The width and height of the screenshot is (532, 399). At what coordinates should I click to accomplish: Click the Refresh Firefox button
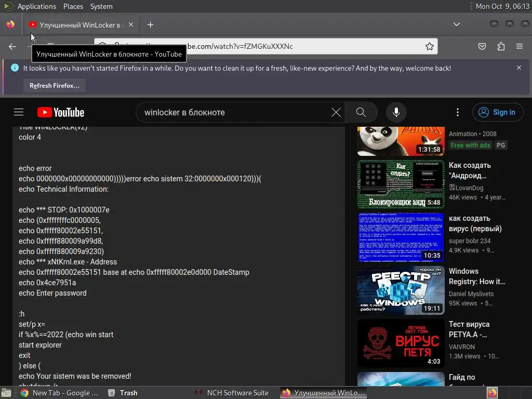click(x=54, y=86)
